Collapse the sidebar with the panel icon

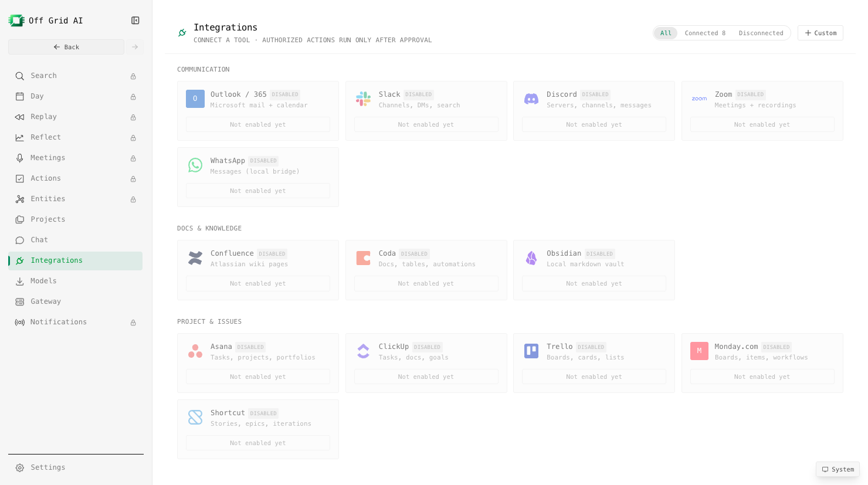135,21
